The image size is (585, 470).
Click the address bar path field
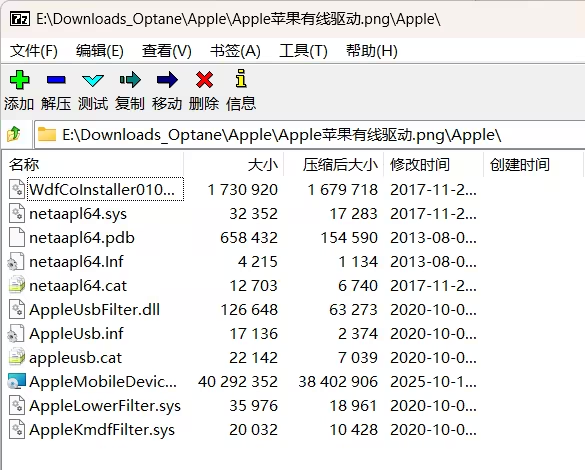(x=310, y=134)
